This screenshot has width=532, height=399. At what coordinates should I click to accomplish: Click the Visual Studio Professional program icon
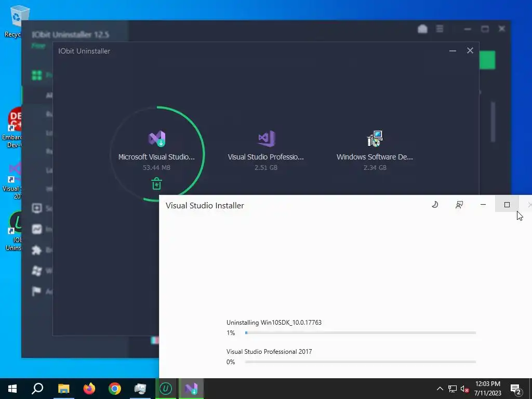point(267,138)
